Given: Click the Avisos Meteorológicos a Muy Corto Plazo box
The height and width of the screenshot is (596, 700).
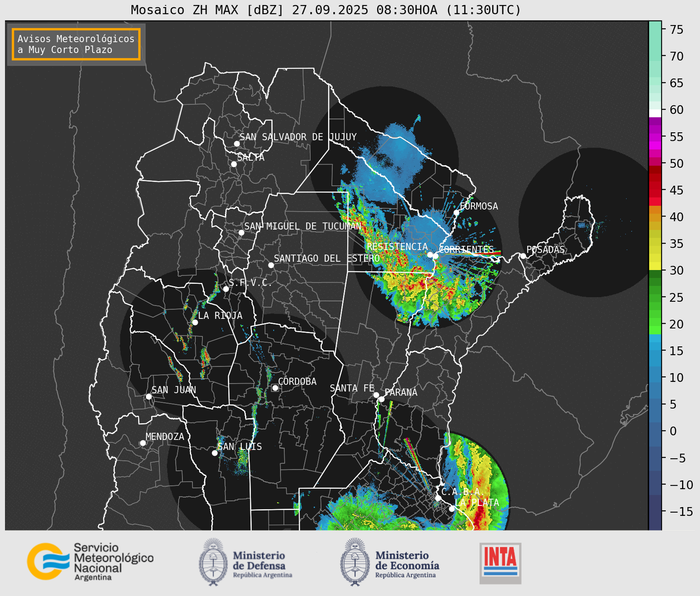Looking at the screenshot, I should [x=76, y=44].
